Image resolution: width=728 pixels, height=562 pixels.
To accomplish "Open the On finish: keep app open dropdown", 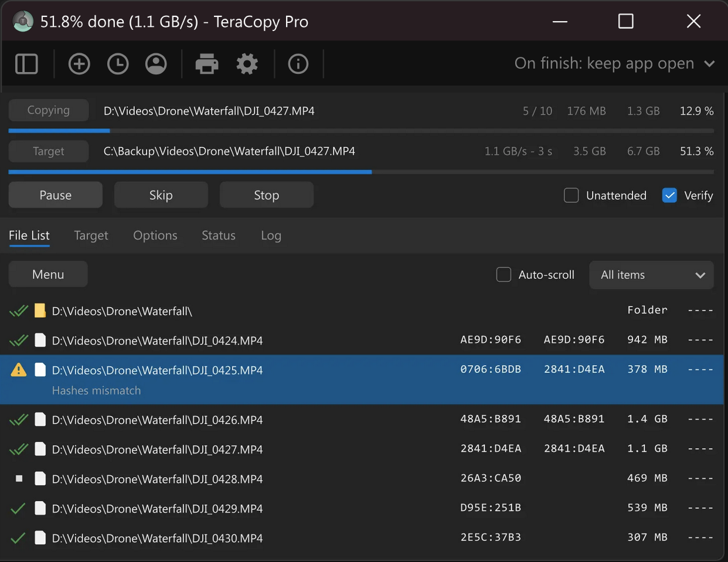I will (614, 63).
